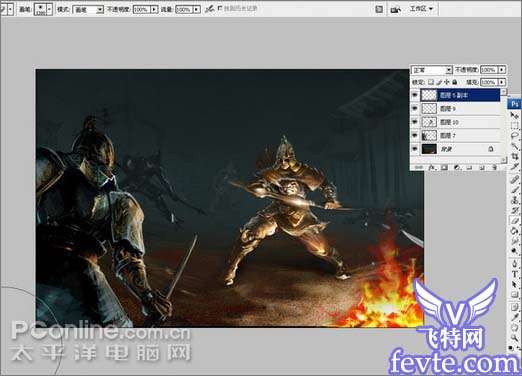Viewport: 522px width, 376px height.
Task: Select the Lasso tool
Action: pos(515,136)
